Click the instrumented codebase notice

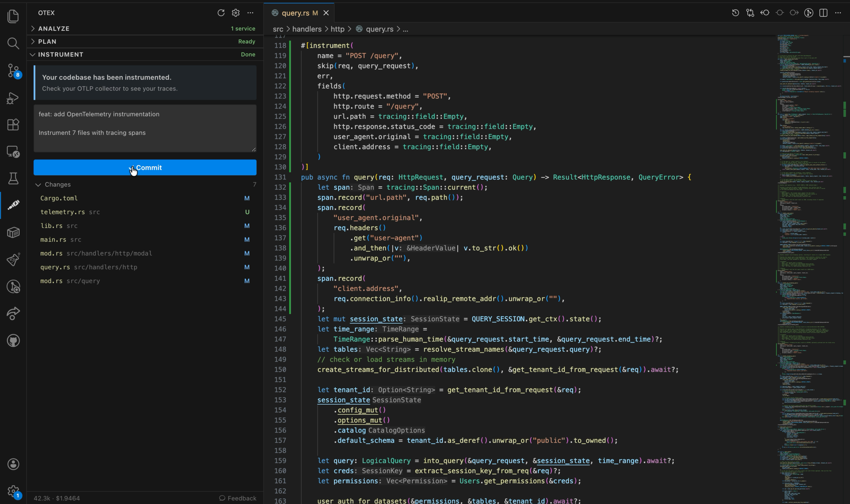pos(145,82)
